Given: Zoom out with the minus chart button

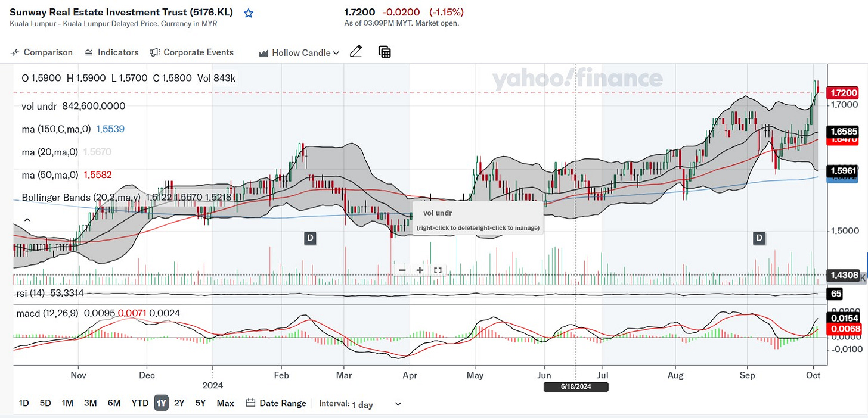Looking at the screenshot, I should point(402,270).
